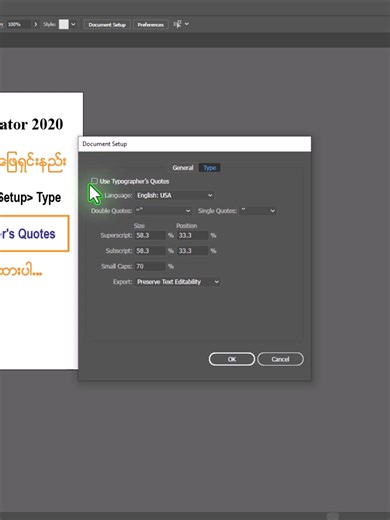Click the Superscript Position field 33.3

pyautogui.click(x=193, y=235)
